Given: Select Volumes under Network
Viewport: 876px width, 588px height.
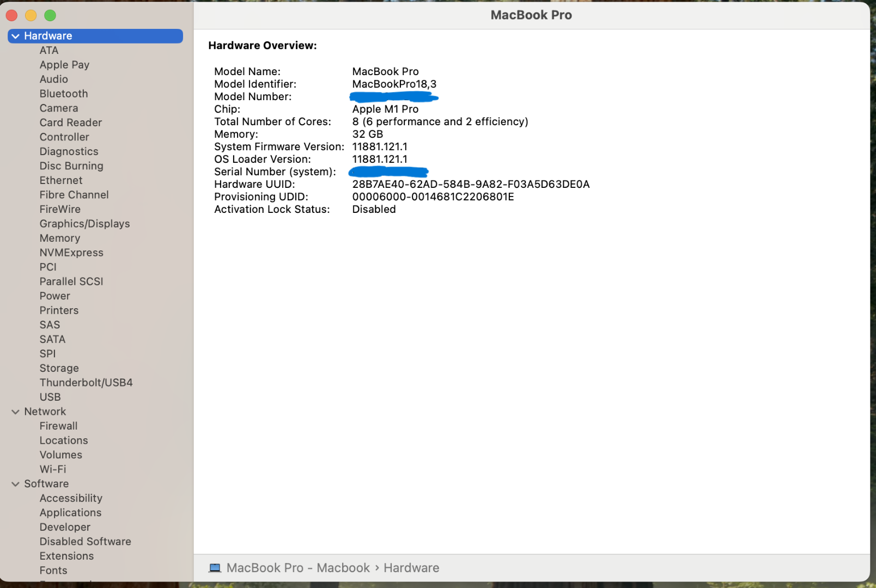Looking at the screenshot, I should click(x=61, y=455).
